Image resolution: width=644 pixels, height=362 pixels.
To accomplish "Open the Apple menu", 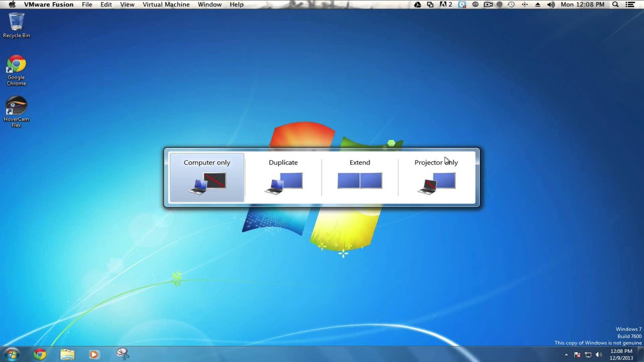I will pos(12,5).
